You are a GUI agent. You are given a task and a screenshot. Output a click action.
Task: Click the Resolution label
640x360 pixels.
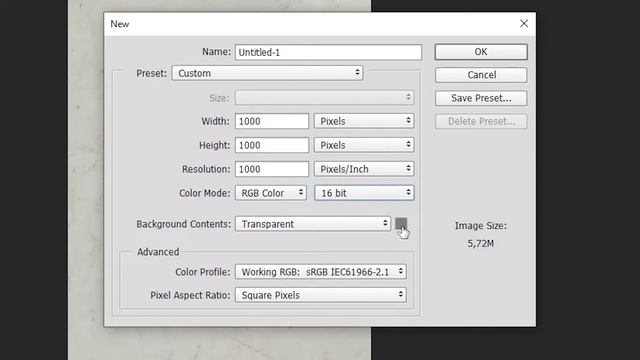point(206,169)
